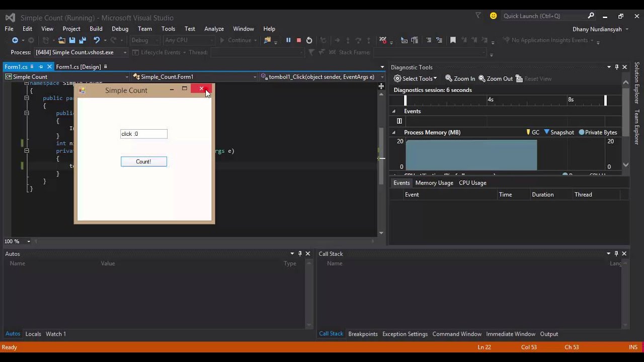Restart the debug session

coord(309,40)
